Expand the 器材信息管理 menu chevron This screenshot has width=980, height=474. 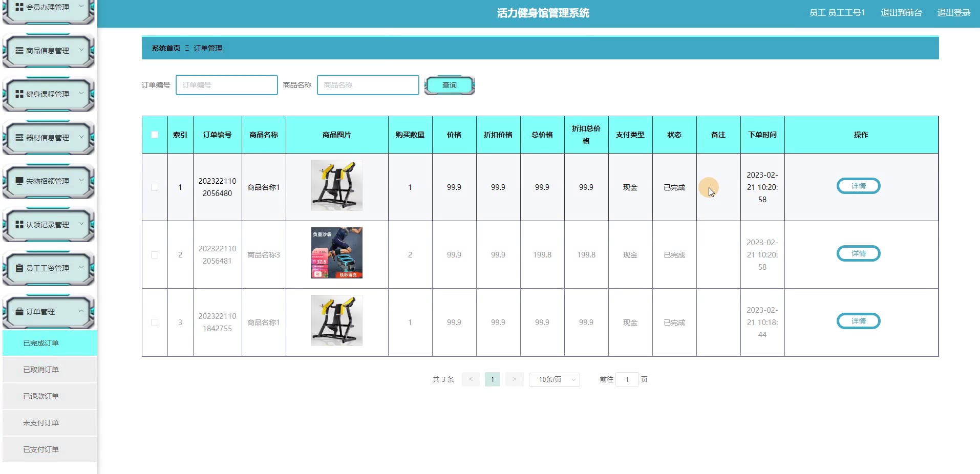coord(81,137)
